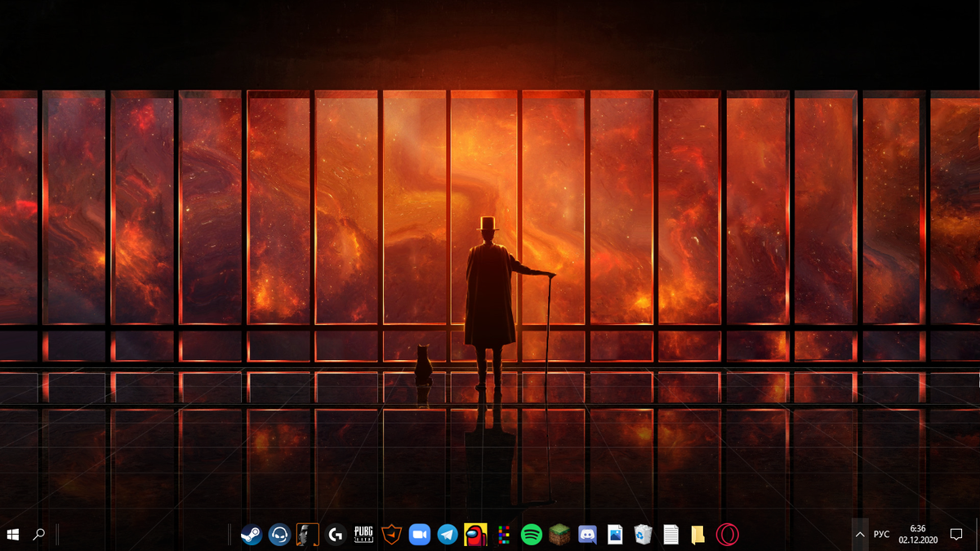The width and height of the screenshot is (980, 551).
Task: Click Show desktop strip at taskbar end
Action: point(977,535)
